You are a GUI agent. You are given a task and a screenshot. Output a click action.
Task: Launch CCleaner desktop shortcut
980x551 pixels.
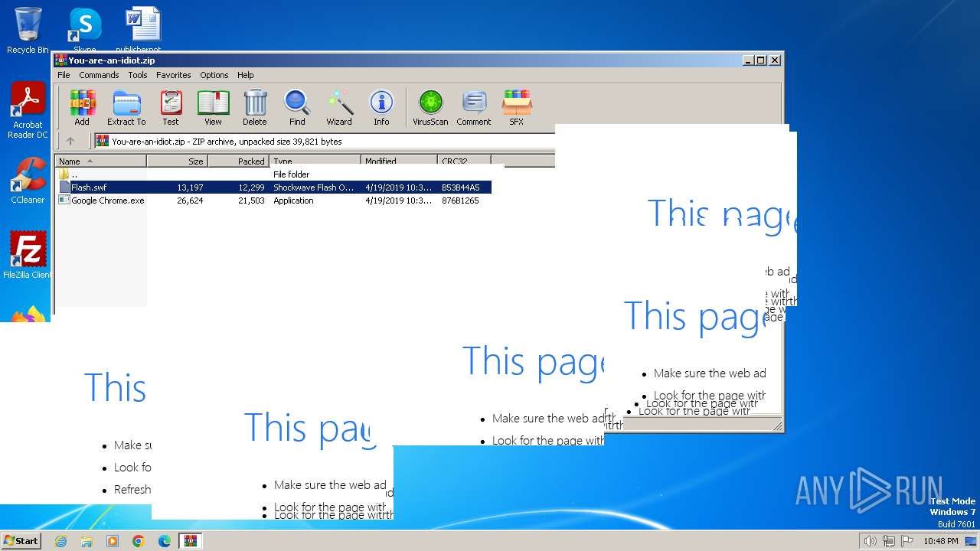28,181
